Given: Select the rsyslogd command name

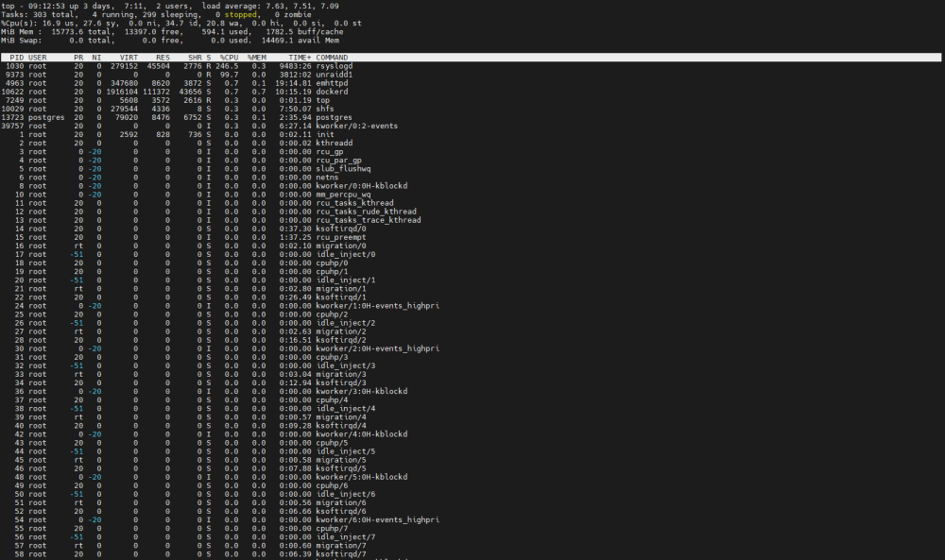Looking at the screenshot, I should coord(335,66).
